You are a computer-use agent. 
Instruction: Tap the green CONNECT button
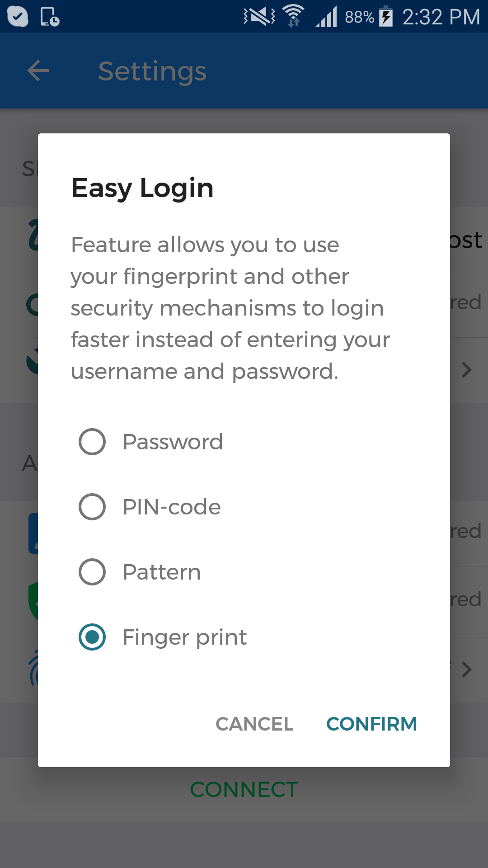coord(244,790)
